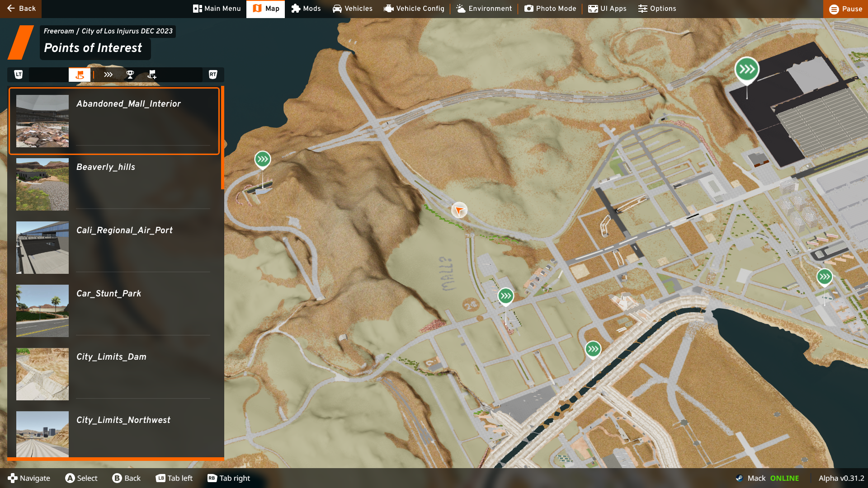The width and height of the screenshot is (868, 488).
Task: Open the add flag marker tab
Action: [x=152, y=75]
